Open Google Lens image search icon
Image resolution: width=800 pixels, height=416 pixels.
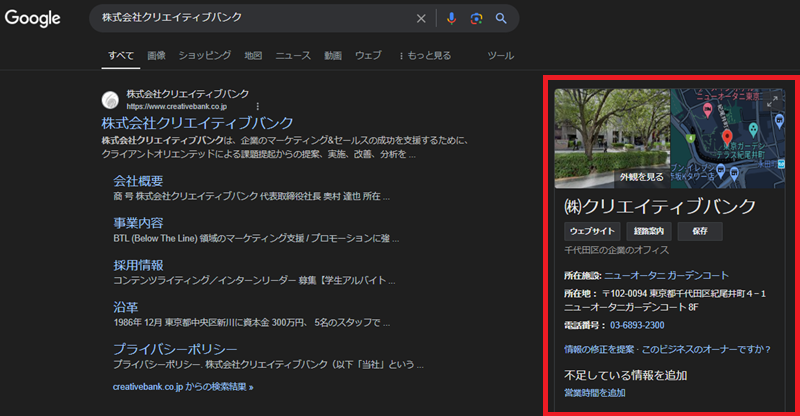click(x=476, y=18)
